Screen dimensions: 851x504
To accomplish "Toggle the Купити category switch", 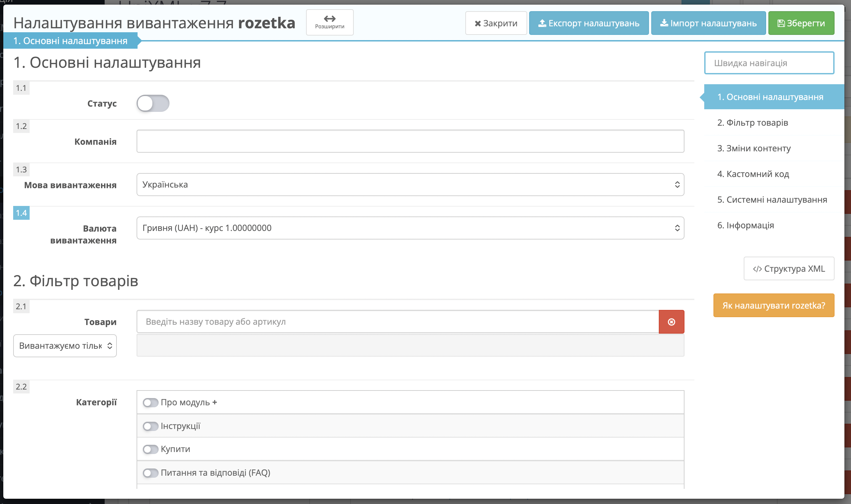I will [x=150, y=449].
